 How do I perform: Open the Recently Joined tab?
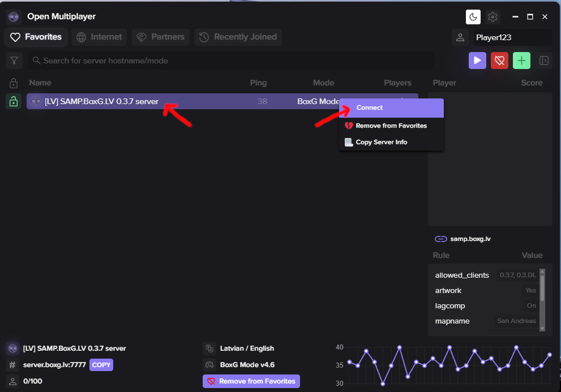click(x=238, y=37)
